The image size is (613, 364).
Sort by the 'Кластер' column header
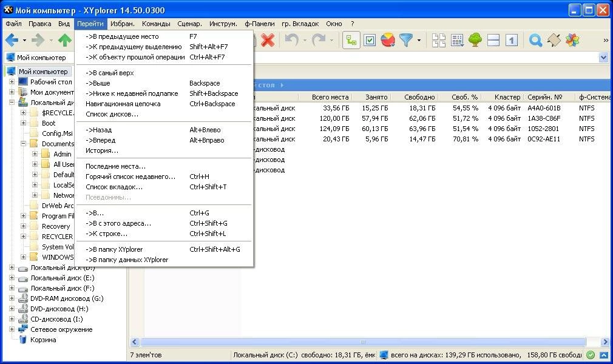(x=503, y=97)
